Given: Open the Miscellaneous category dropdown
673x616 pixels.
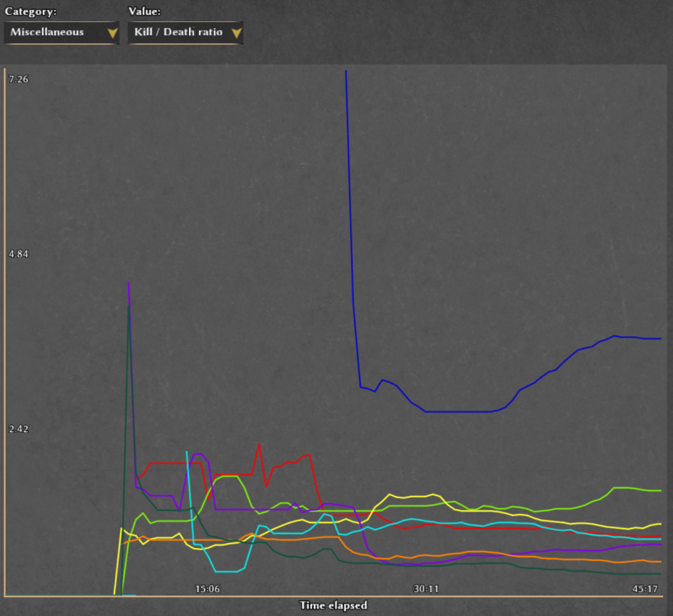Looking at the screenshot, I should [62, 33].
